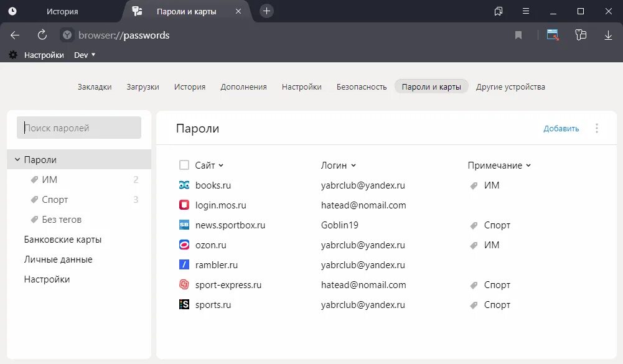Switch to the Безопасность tab
The image size is (623, 364).
click(362, 87)
